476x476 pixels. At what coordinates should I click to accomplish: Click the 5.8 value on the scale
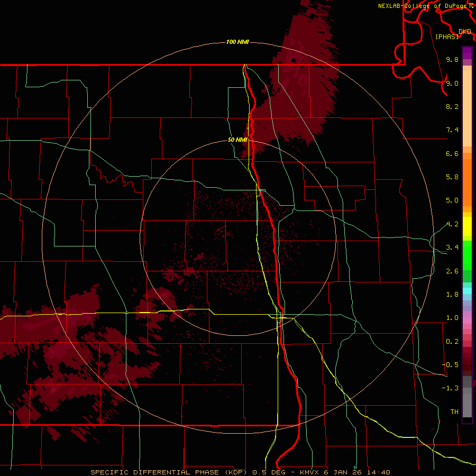pos(452,177)
